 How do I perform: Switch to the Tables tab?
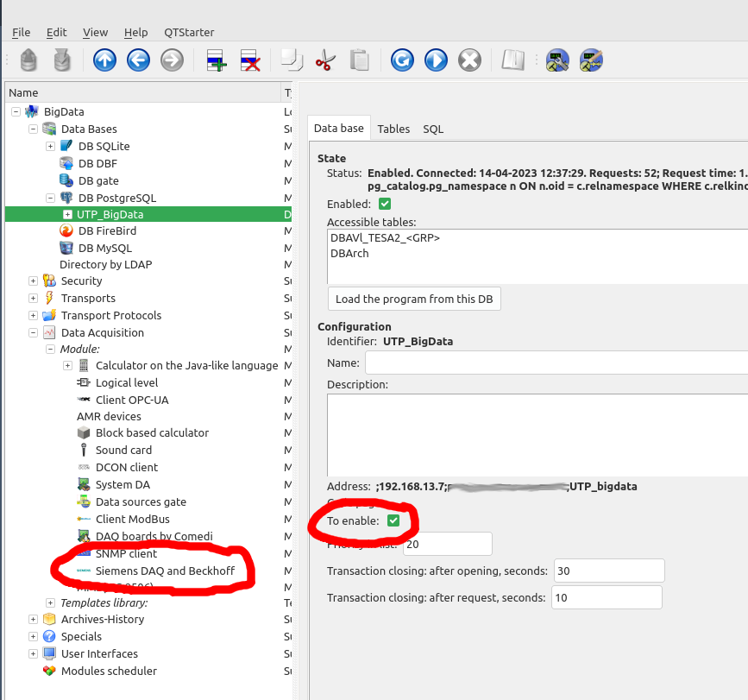tap(393, 129)
